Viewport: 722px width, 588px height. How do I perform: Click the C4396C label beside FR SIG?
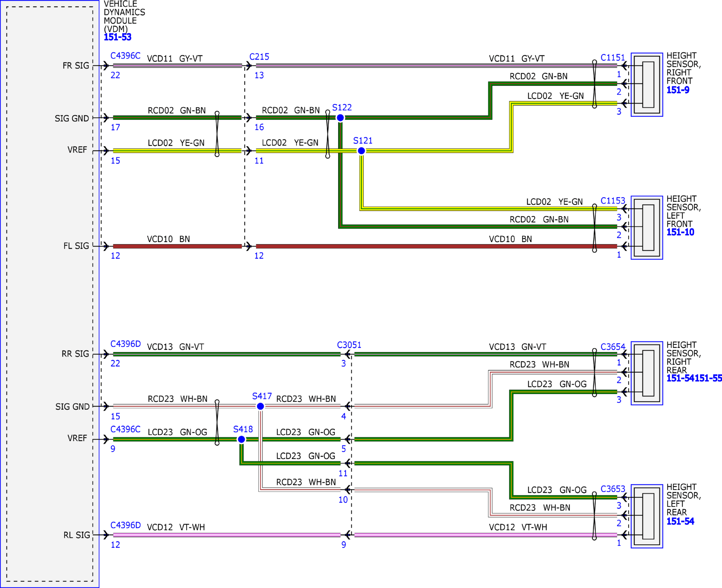pos(125,56)
